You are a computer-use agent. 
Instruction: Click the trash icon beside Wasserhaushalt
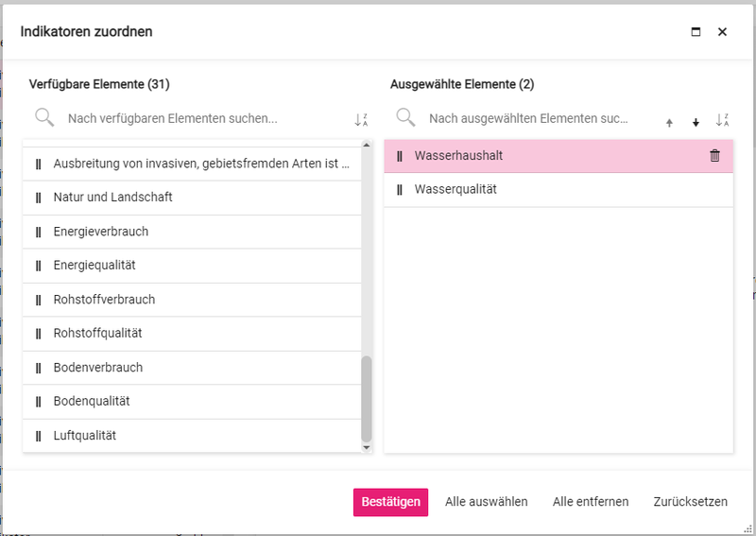point(714,156)
